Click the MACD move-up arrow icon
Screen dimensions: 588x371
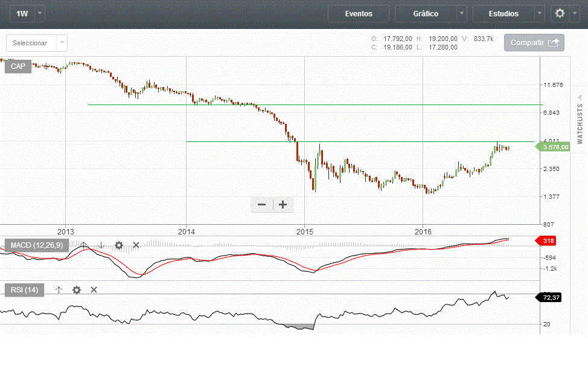tap(84, 245)
